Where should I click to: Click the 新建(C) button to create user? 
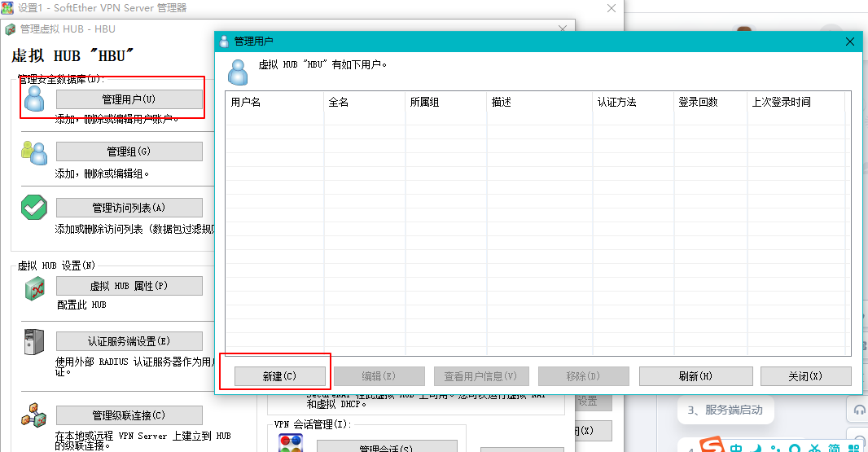279,376
